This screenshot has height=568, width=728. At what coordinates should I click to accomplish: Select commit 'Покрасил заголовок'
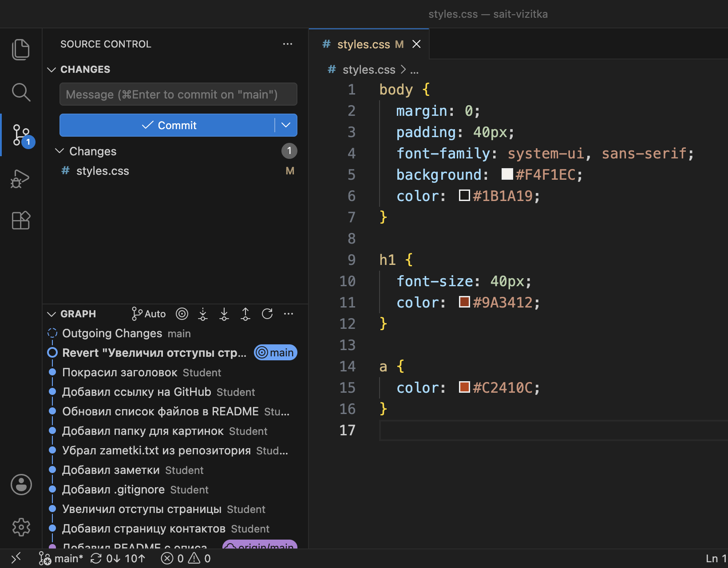175,372
